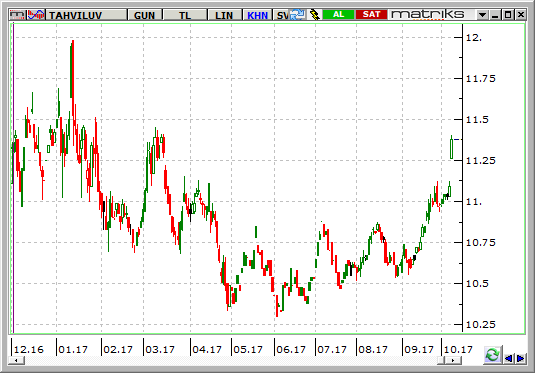This screenshot has width=535, height=373.
Task: Toggle the KHN chart option
Action: tap(257, 15)
